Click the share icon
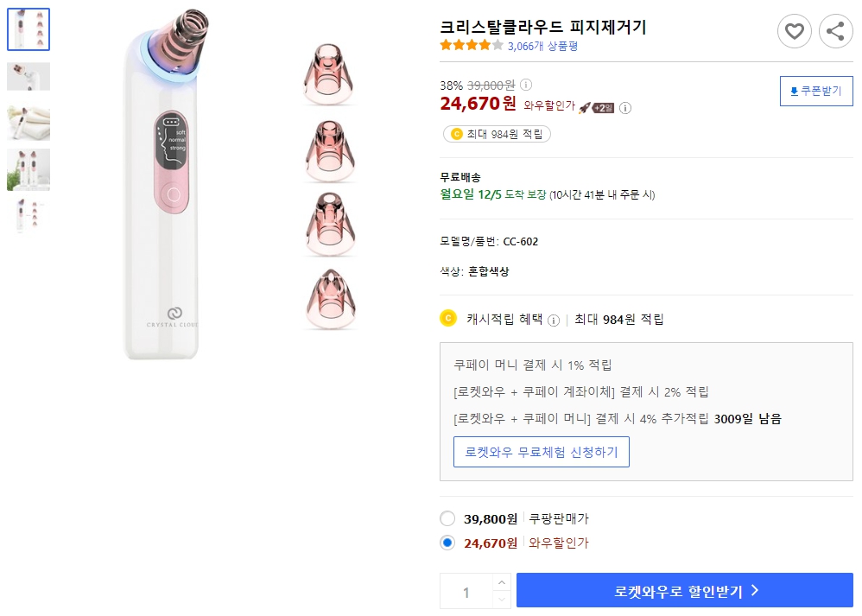862x616 pixels. click(x=834, y=31)
